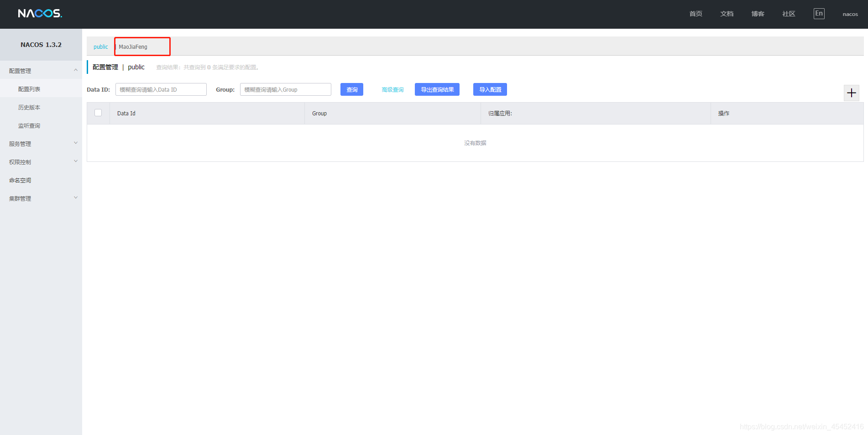Click the 导入配置 import button

pos(490,89)
